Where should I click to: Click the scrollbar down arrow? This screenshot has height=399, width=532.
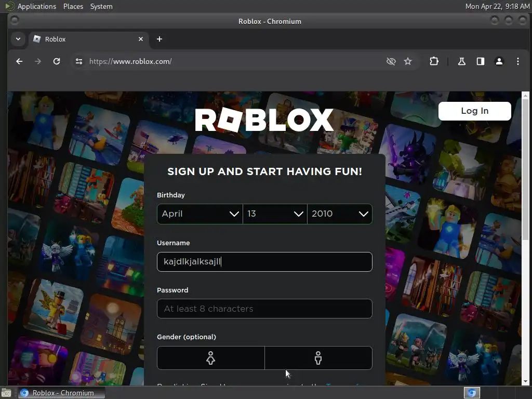click(x=525, y=381)
